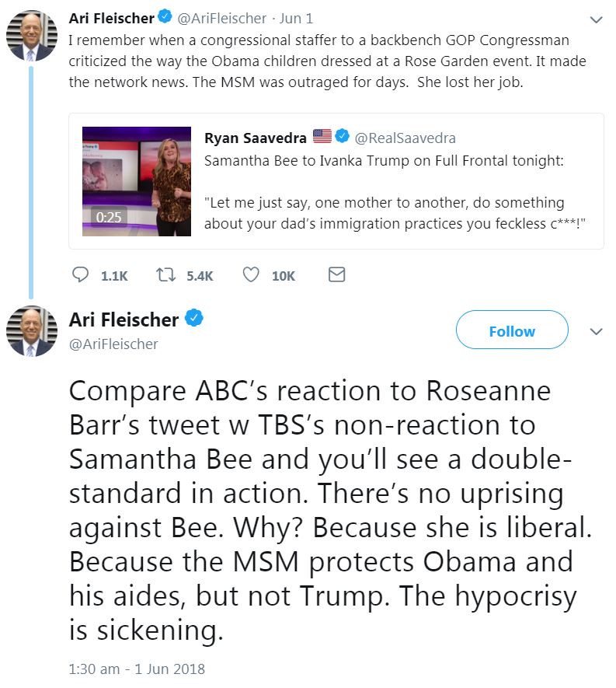
Task: Open the @RealSaavedra profile handle
Action: coord(405,138)
